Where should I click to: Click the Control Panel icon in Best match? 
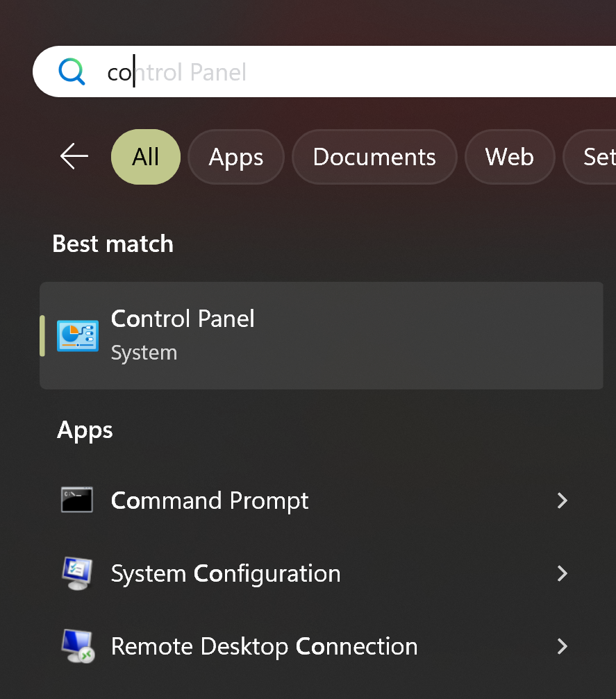[x=78, y=335]
